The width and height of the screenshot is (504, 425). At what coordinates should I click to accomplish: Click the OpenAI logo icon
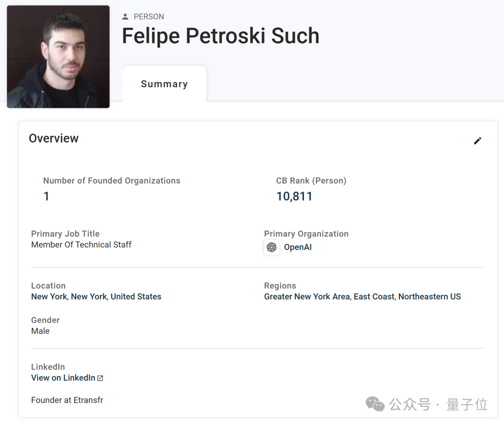[272, 247]
